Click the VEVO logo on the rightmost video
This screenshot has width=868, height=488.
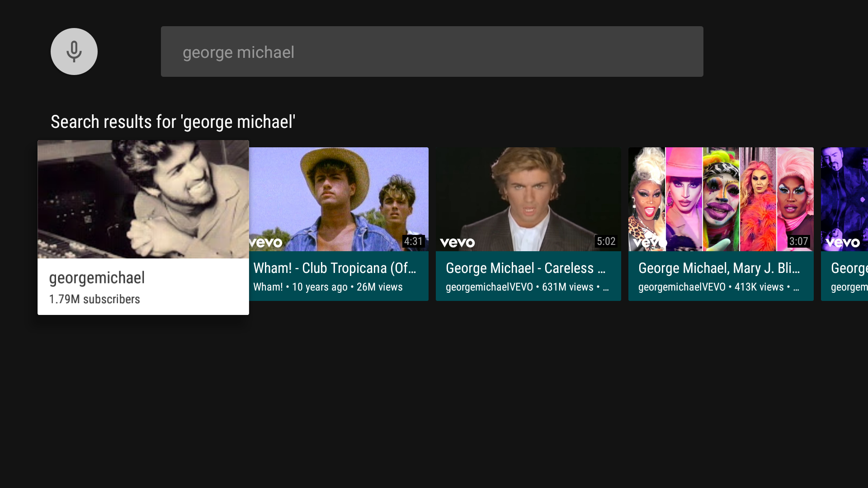point(843,242)
